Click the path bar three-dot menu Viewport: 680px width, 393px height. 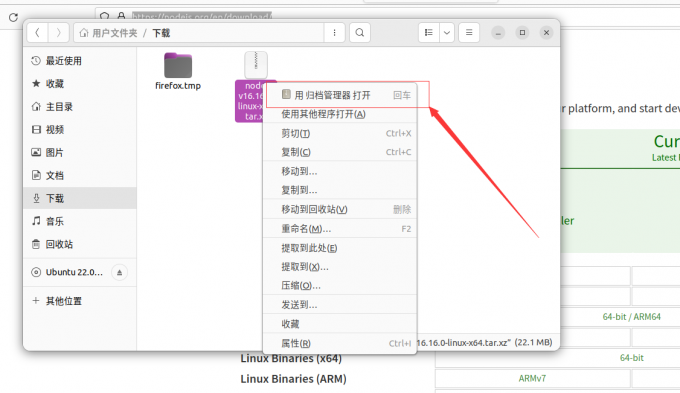(x=334, y=33)
